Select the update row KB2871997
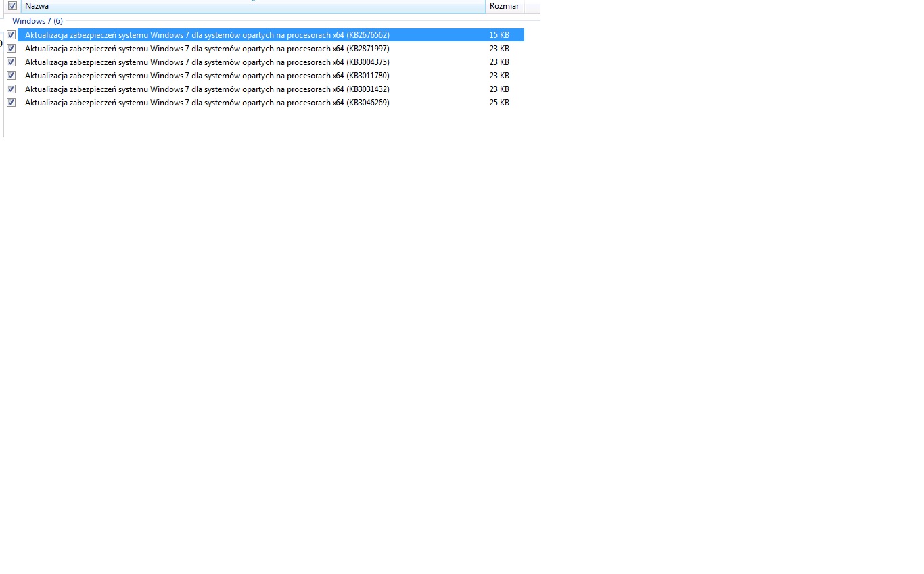Image resolution: width=924 pixels, height=574 pixels. [x=271, y=49]
